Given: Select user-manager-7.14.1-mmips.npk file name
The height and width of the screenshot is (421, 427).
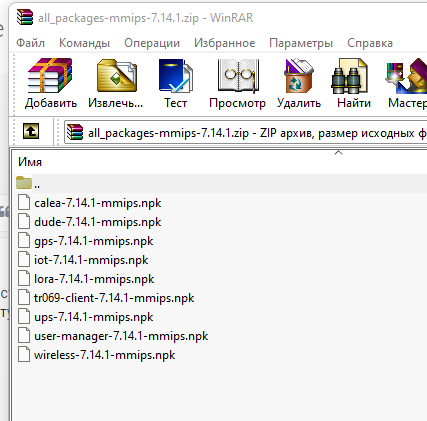Looking at the screenshot, I should click(x=121, y=336).
